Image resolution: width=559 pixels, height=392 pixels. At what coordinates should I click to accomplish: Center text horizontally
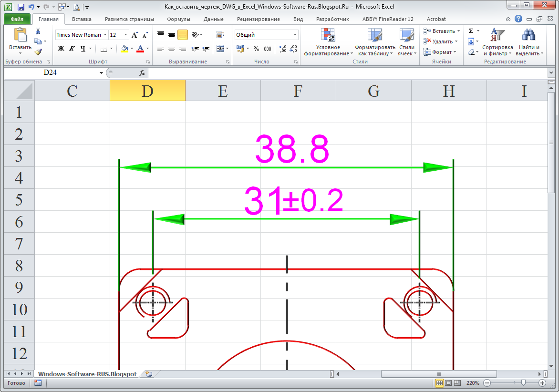[x=172, y=49]
